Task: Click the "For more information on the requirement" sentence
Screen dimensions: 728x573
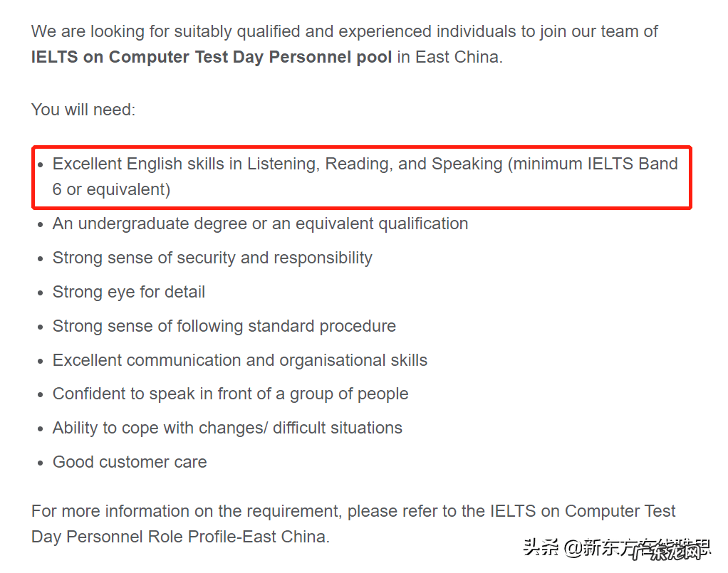Action: [256, 511]
